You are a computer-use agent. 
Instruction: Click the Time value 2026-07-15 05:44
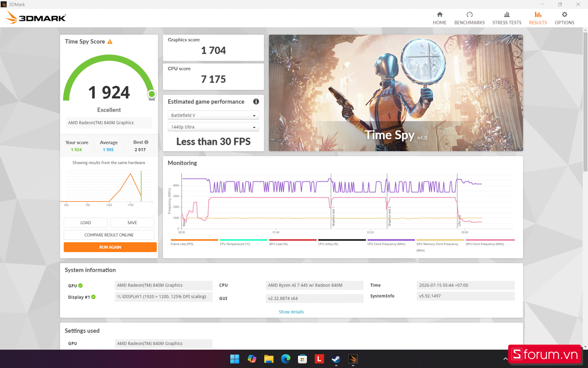click(465, 285)
